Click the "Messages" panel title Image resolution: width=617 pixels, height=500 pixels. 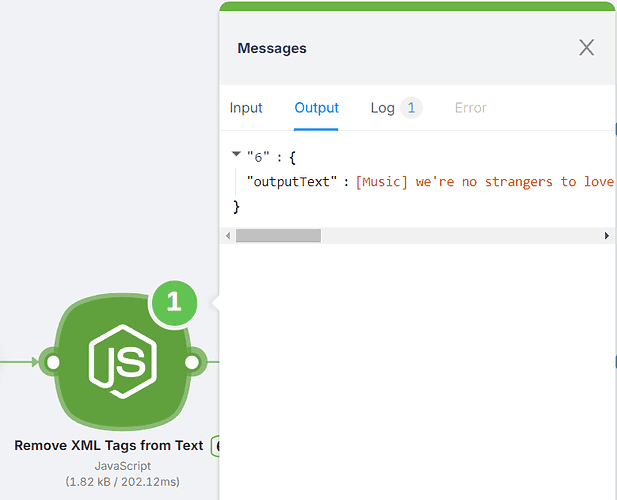coord(272,48)
